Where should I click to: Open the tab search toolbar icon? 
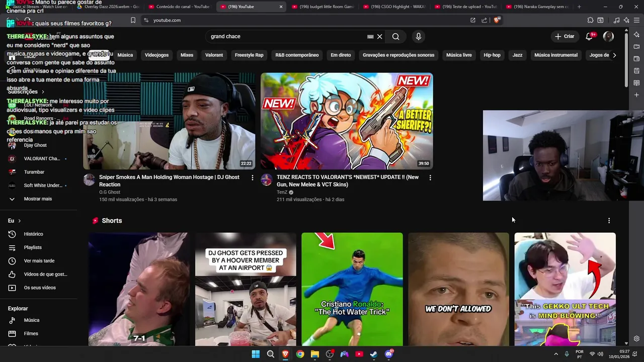[600, 20]
